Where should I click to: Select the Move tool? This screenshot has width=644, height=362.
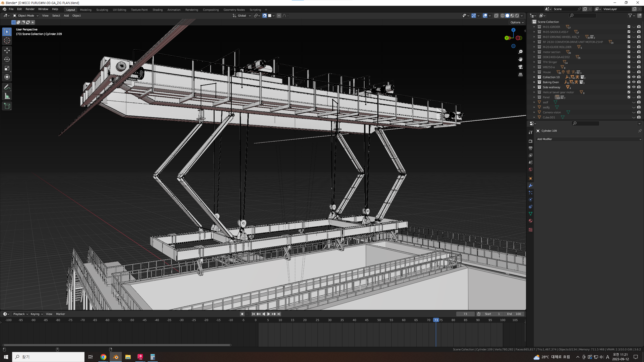pos(7,51)
